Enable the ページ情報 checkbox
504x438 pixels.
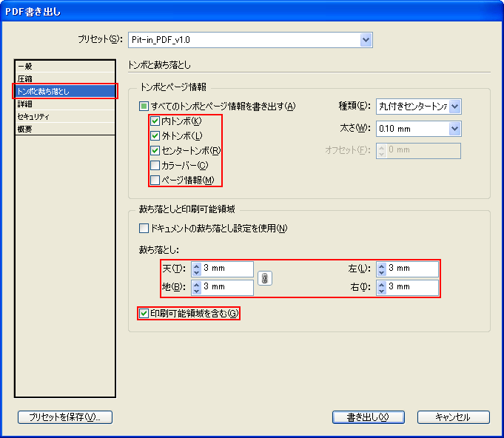(155, 181)
